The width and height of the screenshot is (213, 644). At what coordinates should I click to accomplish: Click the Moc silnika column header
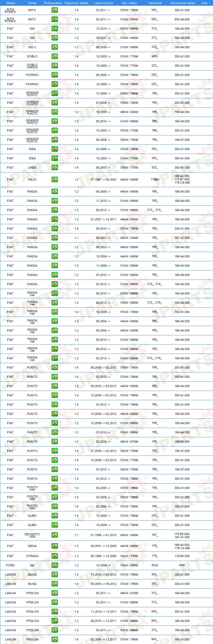129,3
